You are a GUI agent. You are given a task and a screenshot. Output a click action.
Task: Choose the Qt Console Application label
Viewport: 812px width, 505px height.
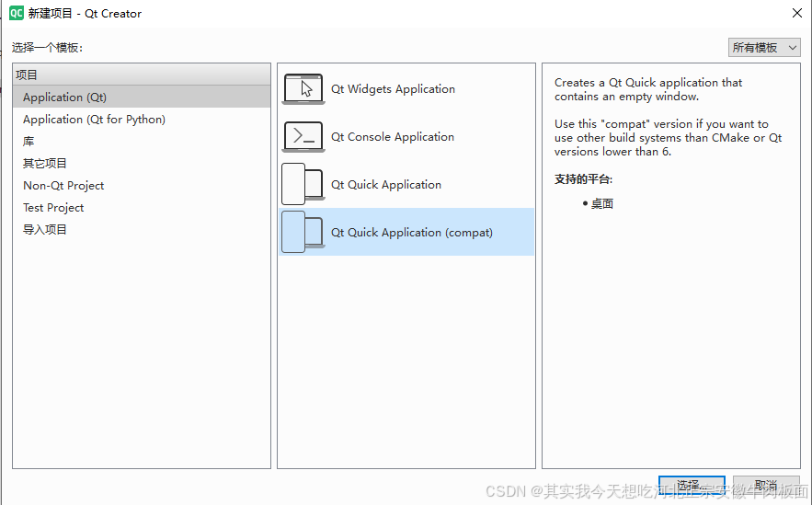393,137
